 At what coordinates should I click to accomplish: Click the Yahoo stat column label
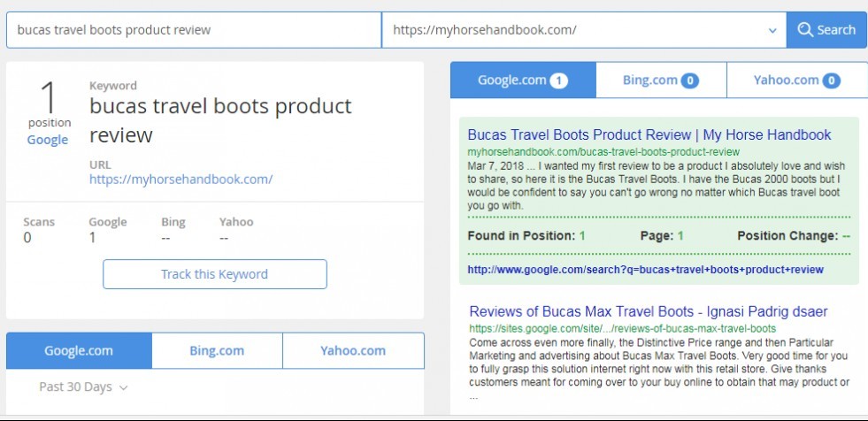pos(236,222)
